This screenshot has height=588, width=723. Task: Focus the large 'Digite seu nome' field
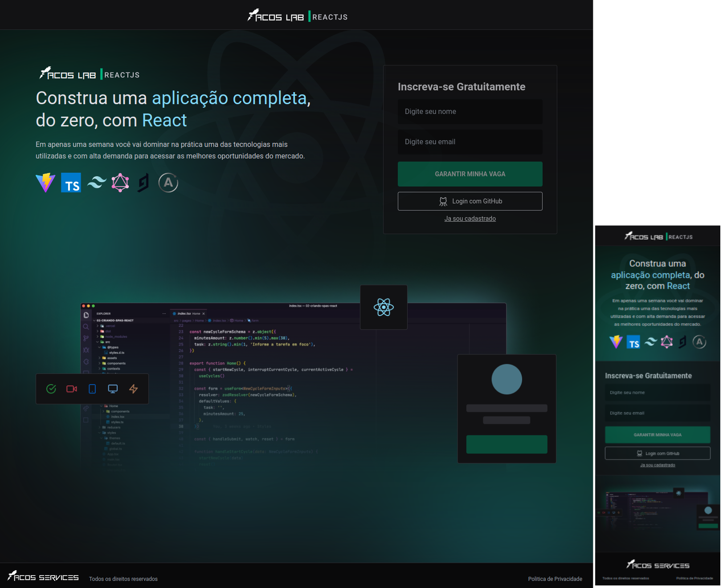point(470,112)
